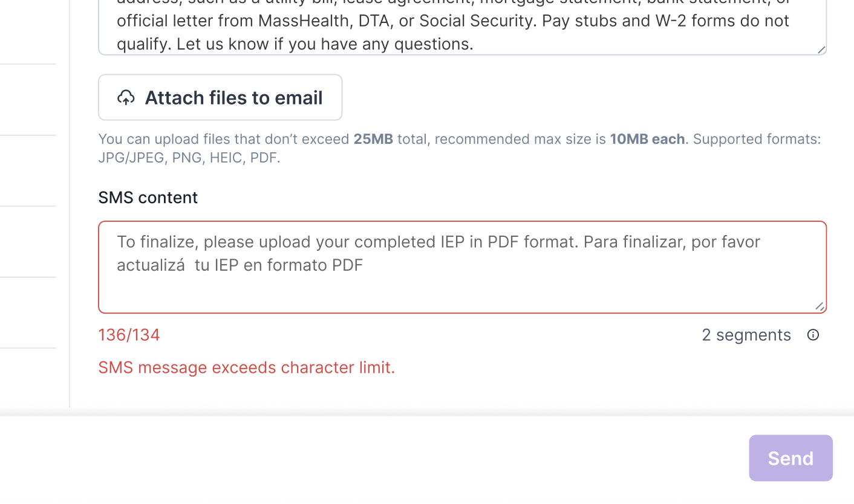This screenshot has height=504, width=854.
Task: Click the cloud upload icon
Action: [126, 97]
